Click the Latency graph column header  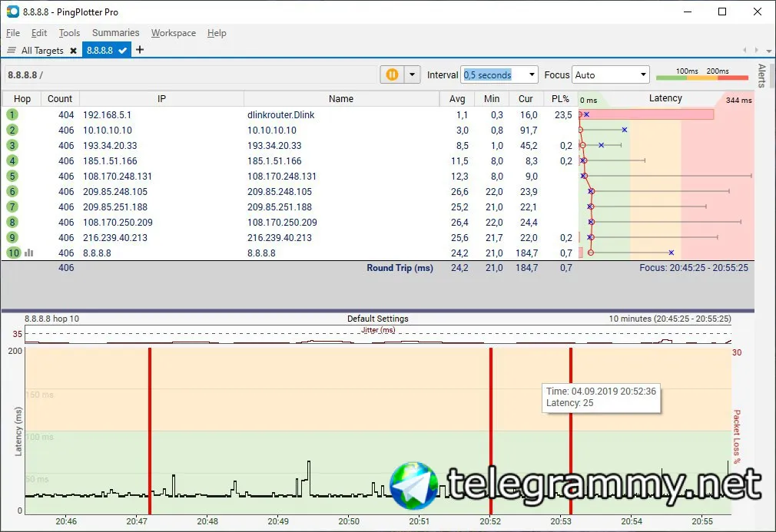point(665,98)
